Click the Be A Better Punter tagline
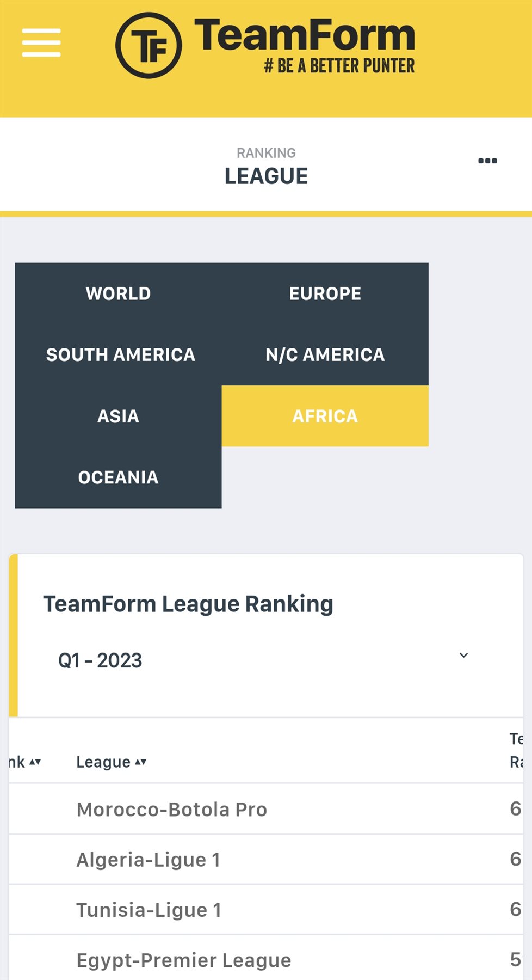Screen dimensions: 532x980 (x=339, y=66)
